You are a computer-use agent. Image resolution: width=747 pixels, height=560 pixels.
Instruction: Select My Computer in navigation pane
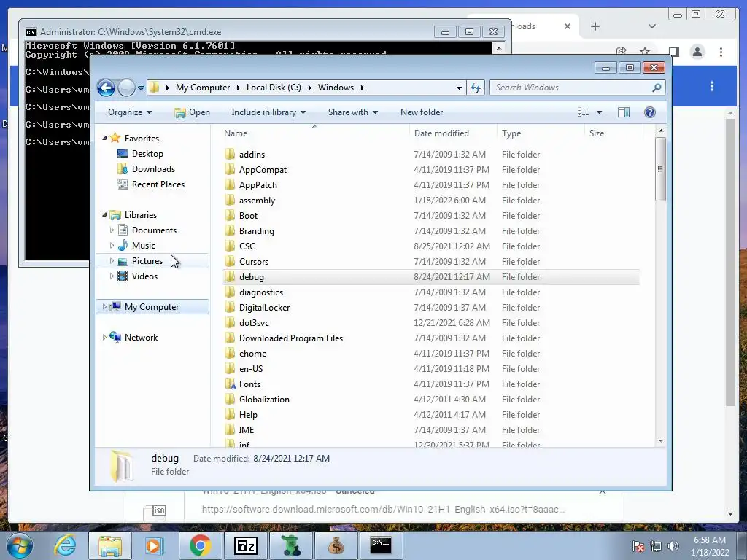pyautogui.click(x=152, y=307)
